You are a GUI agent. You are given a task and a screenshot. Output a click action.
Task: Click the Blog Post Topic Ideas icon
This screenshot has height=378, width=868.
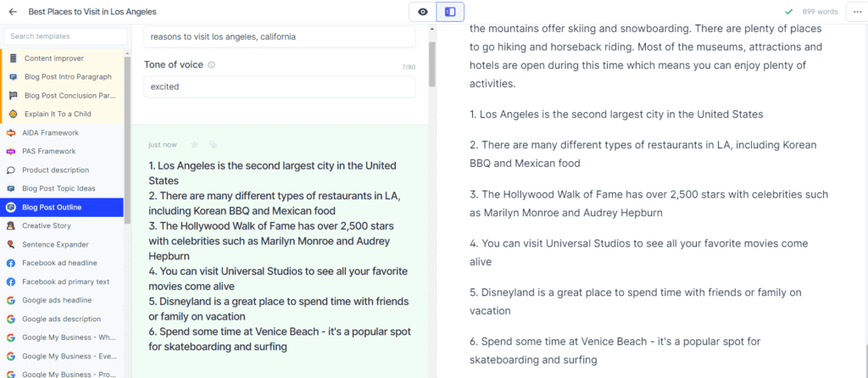click(x=10, y=189)
